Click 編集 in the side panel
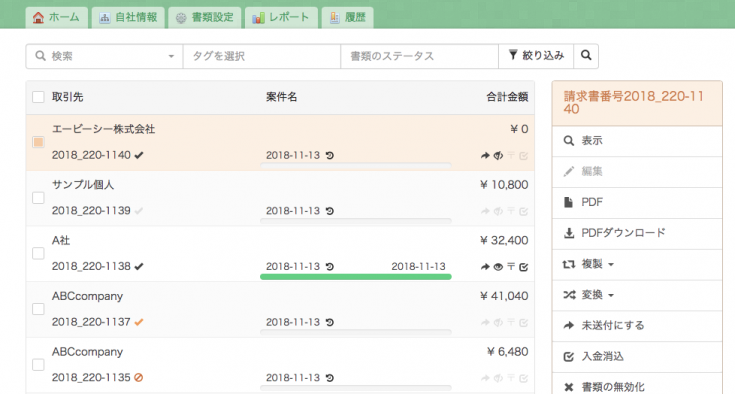 click(x=637, y=172)
